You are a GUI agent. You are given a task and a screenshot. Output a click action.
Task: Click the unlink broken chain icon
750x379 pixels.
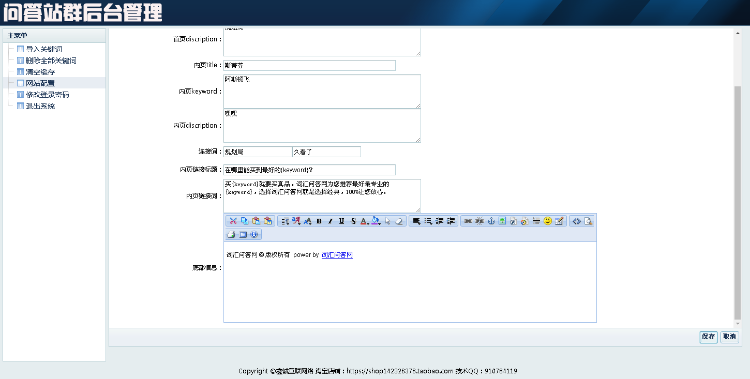[x=479, y=221]
